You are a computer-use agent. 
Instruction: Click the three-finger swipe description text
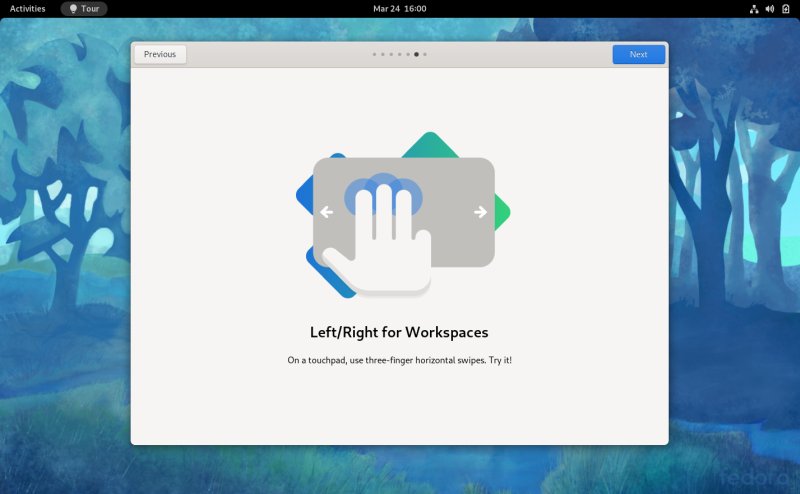coord(399,359)
